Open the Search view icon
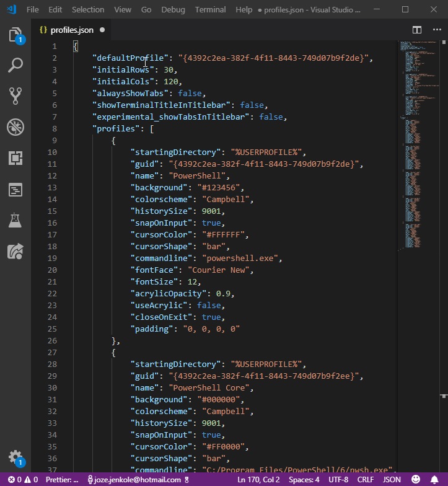Screen dimensions: 448x486 tap(15, 65)
